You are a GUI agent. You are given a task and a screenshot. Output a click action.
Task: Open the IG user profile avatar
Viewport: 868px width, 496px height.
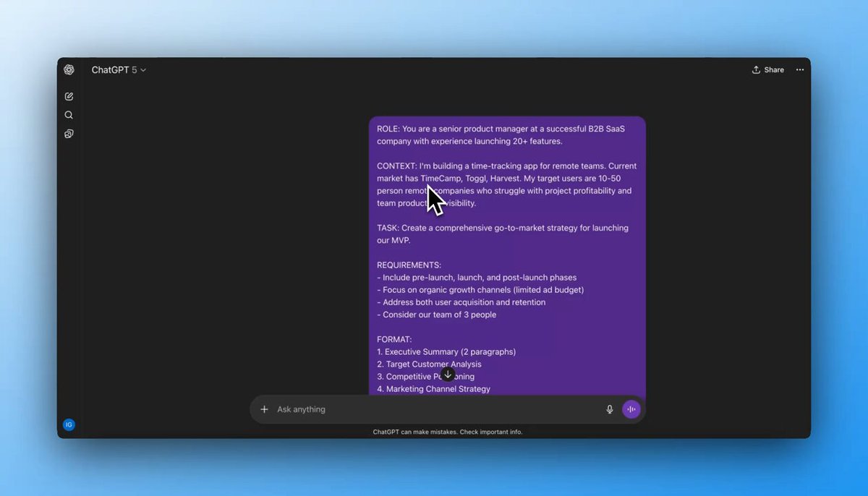click(x=69, y=424)
